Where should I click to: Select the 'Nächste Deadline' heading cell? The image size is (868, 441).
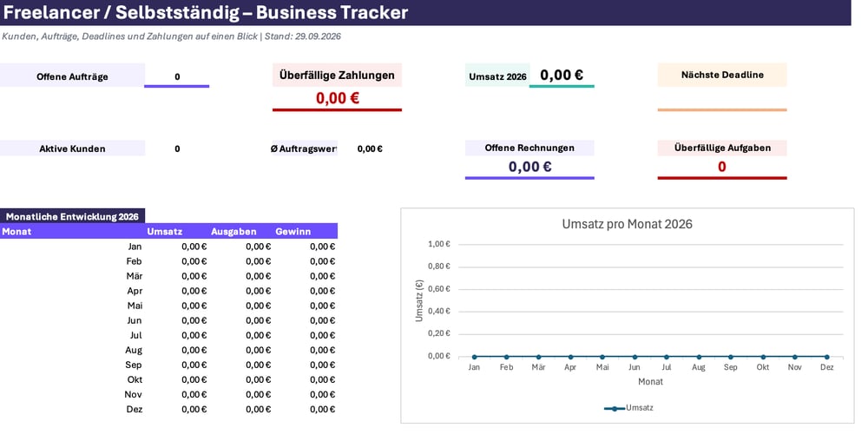(x=722, y=75)
